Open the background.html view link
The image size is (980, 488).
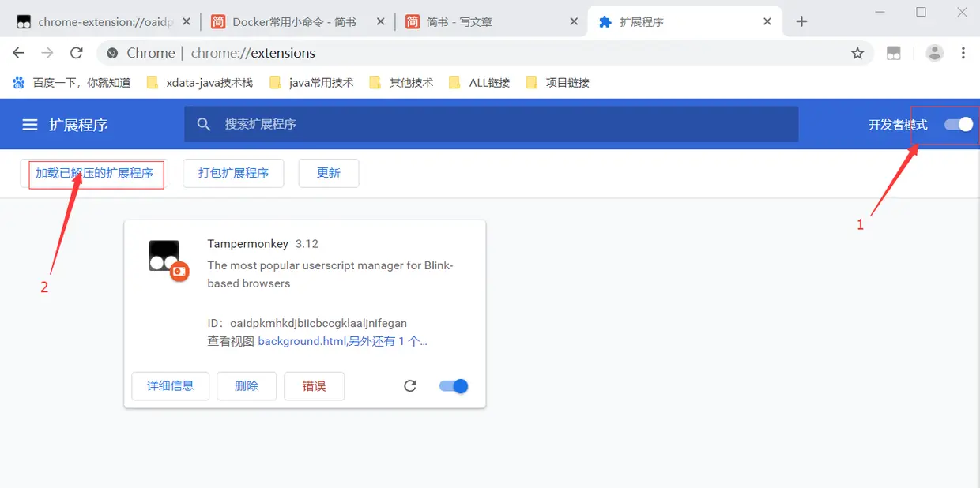[300, 341]
